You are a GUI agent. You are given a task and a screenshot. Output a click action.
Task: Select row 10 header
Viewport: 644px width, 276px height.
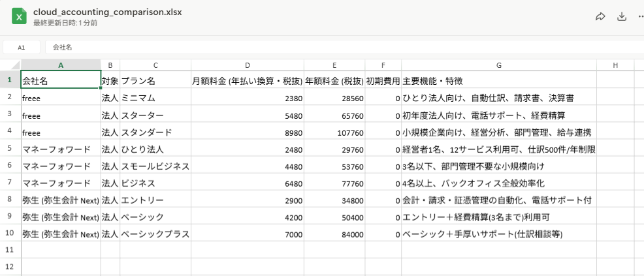point(10,232)
